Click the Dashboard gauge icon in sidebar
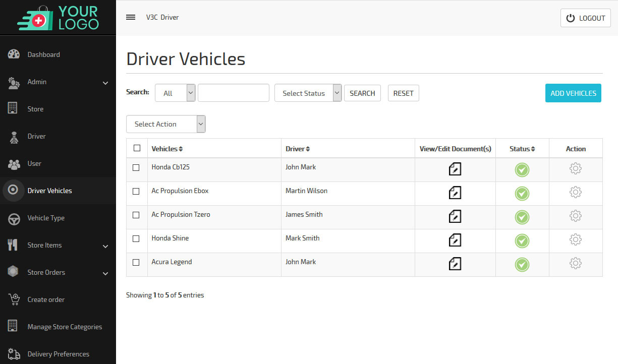 click(x=14, y=54)
